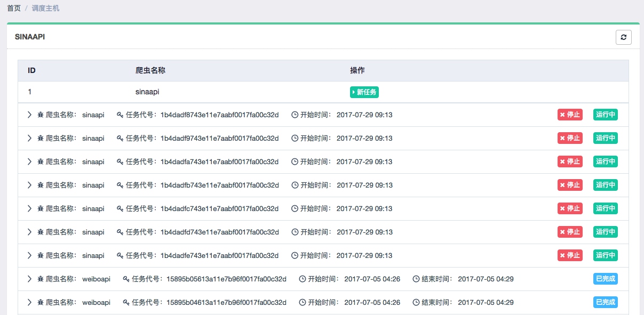
Task: Click 运行中 badge for task 1b4dadf8743e11e7aabf0017fa00c32d
Action: click(606, 115)
